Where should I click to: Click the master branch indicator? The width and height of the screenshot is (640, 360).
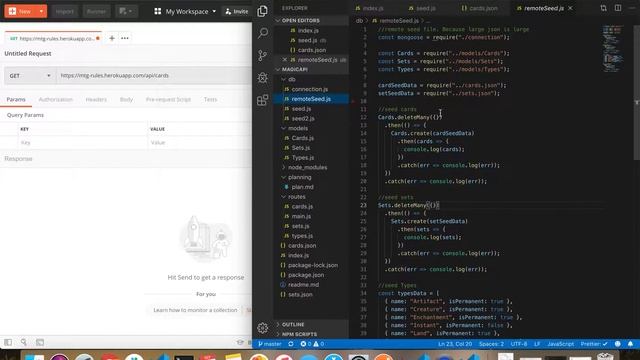pyautogui.click(x=270, y=344)
